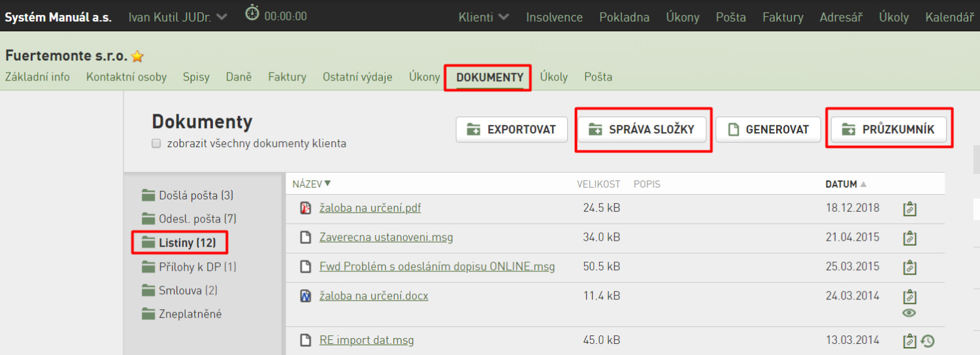The image size is (980, 355).
Task: Click the SPRÁVA SLOŽKY button
Action: click(x=642, y=129)
